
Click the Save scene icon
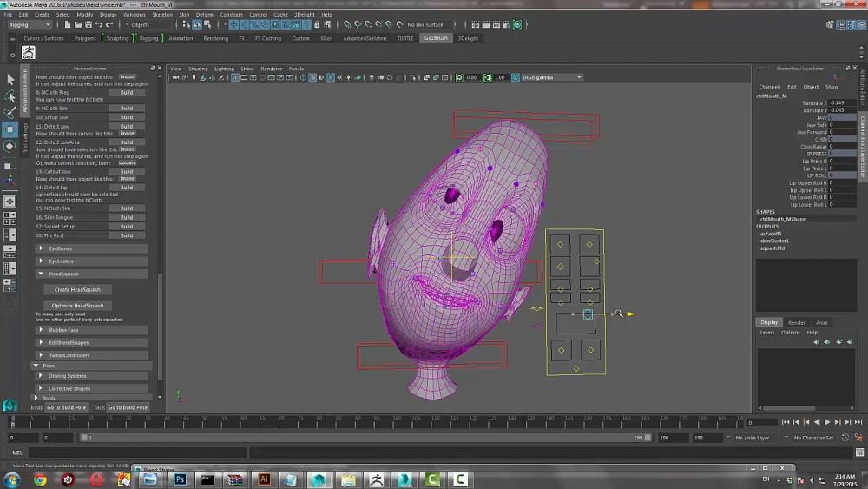click(x=87, y=25)
